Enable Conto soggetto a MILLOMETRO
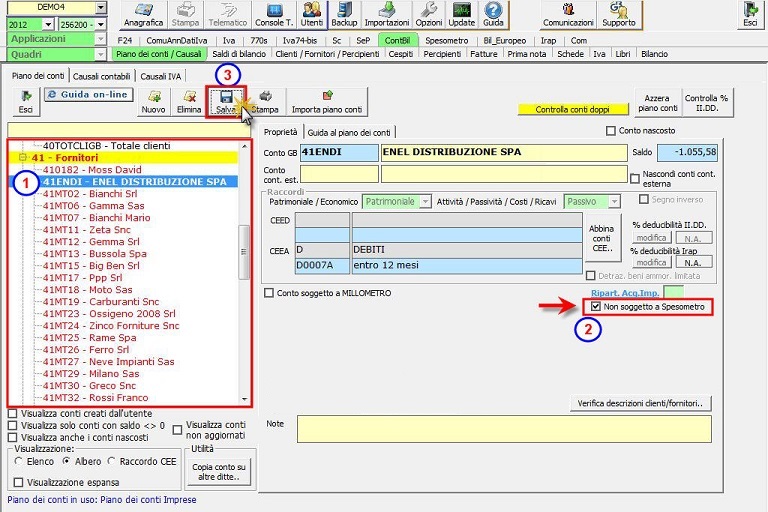The width and height of the screenshot is (768, 512). click(x=269, y=293)
